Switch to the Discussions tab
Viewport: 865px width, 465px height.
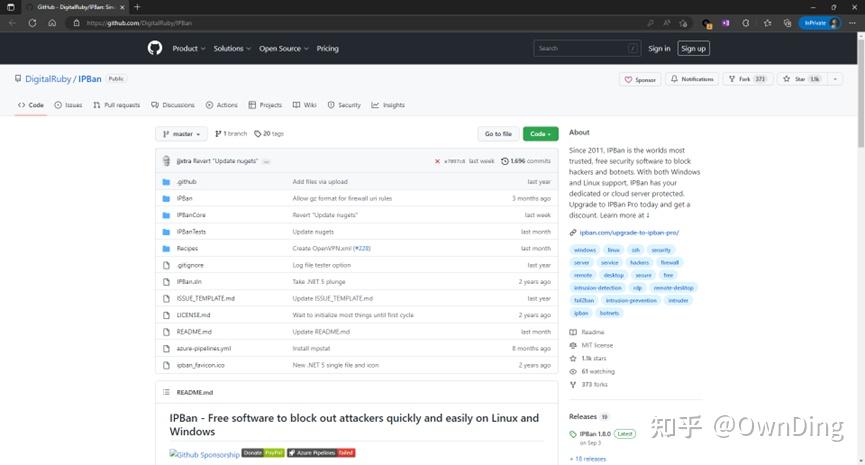tap(173, 105)
